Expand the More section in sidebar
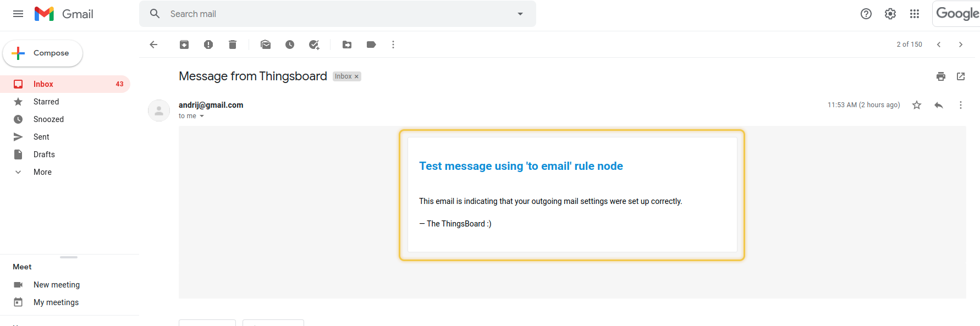 [x=42, y=172]
